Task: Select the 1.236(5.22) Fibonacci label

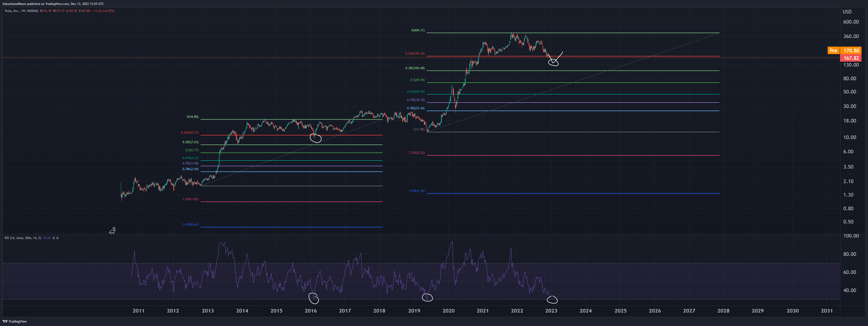Action: (x=416, y=153)
